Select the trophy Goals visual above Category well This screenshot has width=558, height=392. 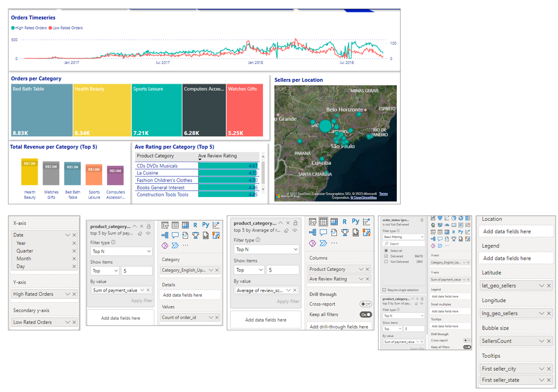tap(195, 235)
